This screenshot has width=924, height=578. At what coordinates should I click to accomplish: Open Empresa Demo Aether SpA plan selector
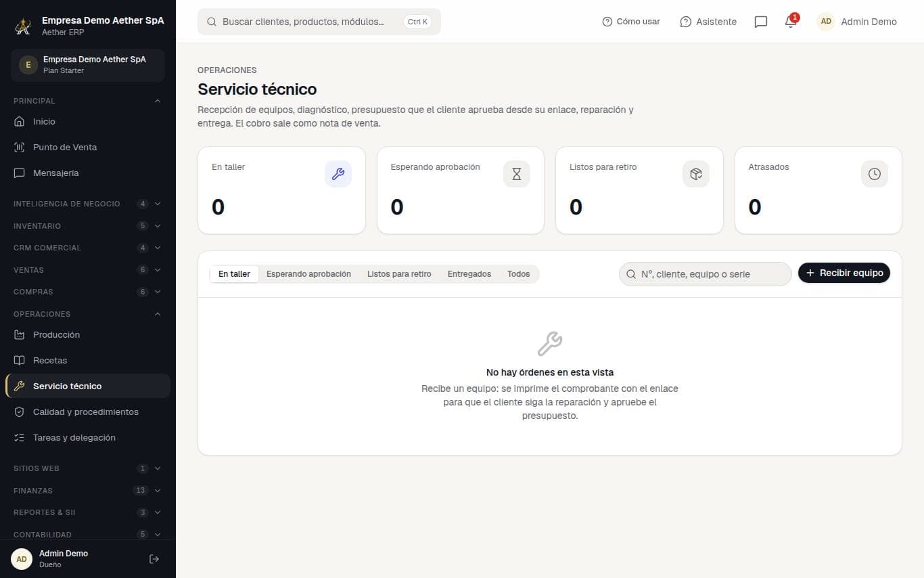click(88, 65)
